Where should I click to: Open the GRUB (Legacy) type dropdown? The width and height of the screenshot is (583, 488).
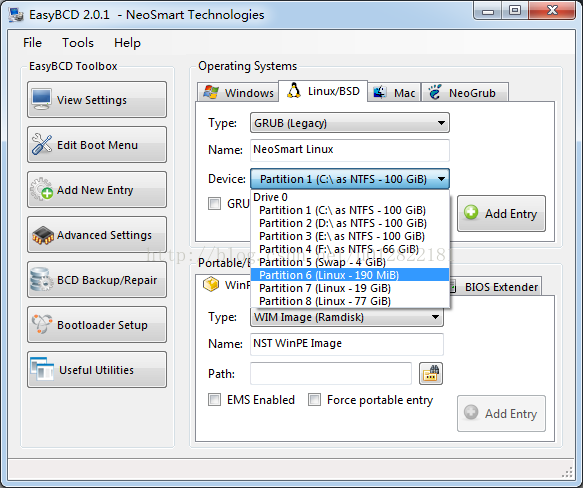[350, 123]
